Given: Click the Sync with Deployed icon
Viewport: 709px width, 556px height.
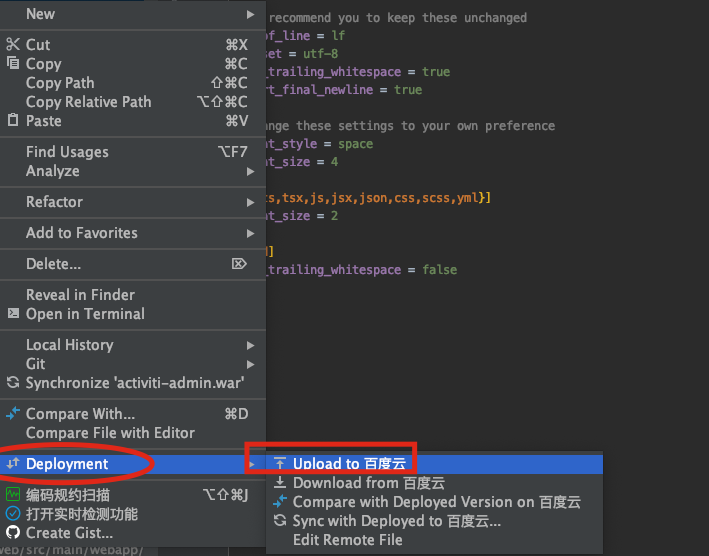Looking at the screenshot, I should point(280,520).
